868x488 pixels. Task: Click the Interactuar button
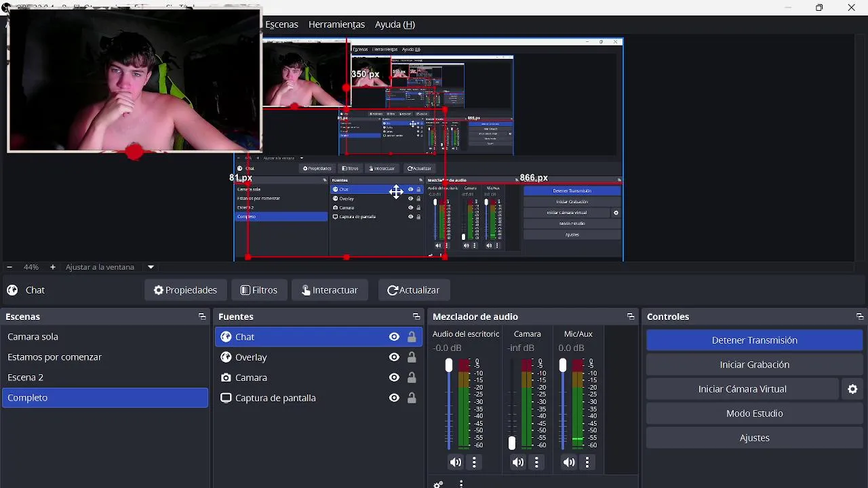pos(330,290)
